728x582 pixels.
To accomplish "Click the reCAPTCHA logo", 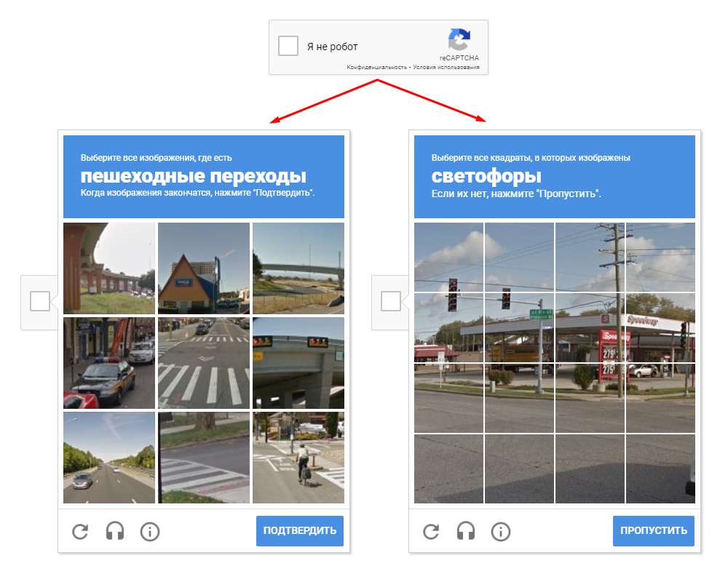I will tap(459, 39).
